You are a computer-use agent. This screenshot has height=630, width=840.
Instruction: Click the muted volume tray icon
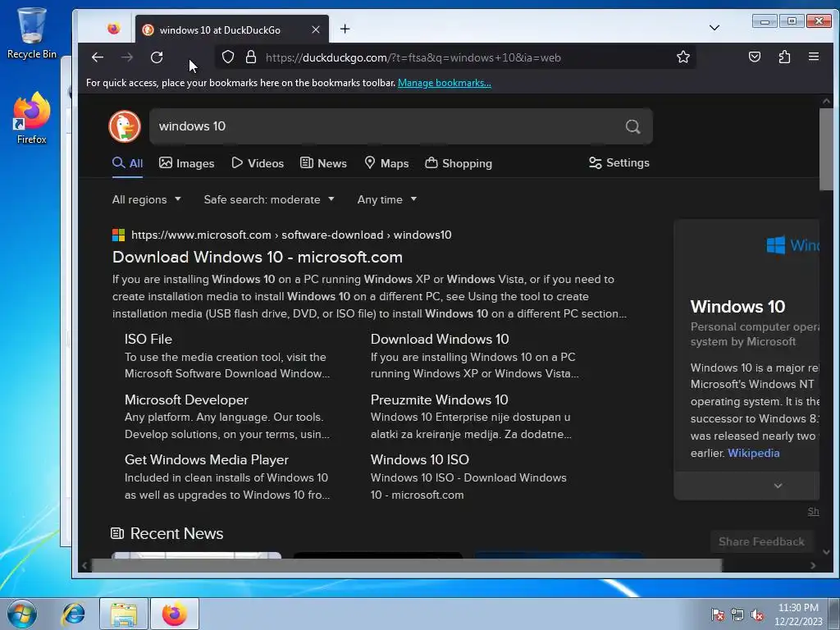point(757,614)
